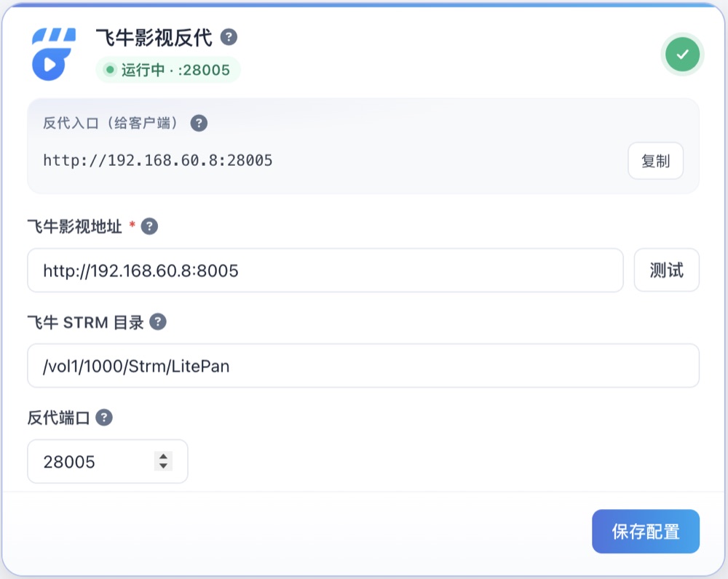The height and width of the screenshot is (579, 728).
Task: Open help icon beside 反代入口（给客户端）
Action: [x=199, y=123]
